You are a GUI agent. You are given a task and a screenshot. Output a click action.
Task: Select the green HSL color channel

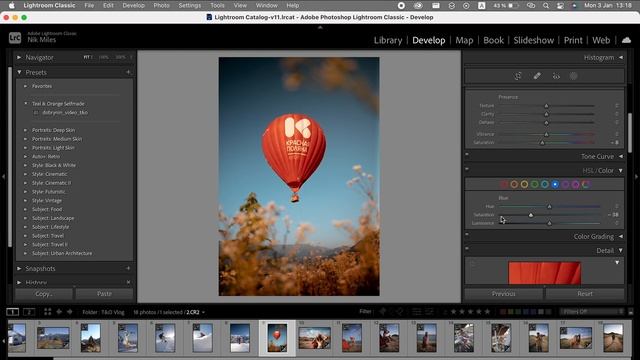[535, 184]
